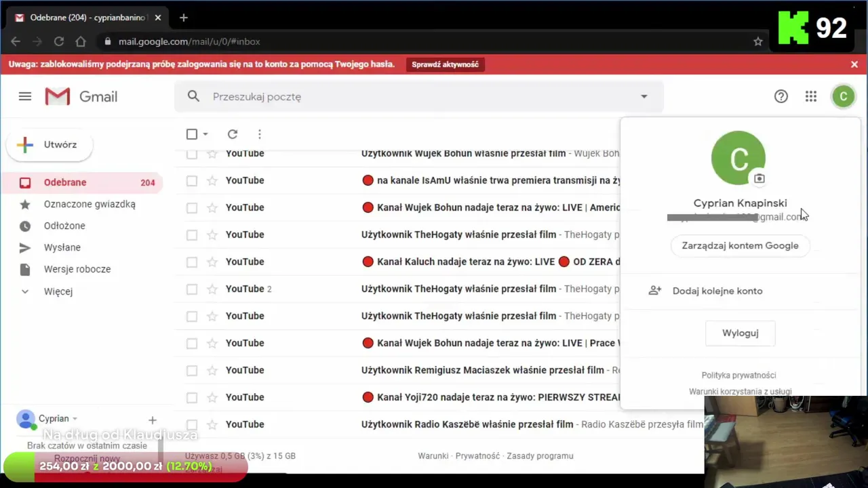Show search options dropdown arrow
This screenshot has width=868, height=488.
click(x=644, y=96)
